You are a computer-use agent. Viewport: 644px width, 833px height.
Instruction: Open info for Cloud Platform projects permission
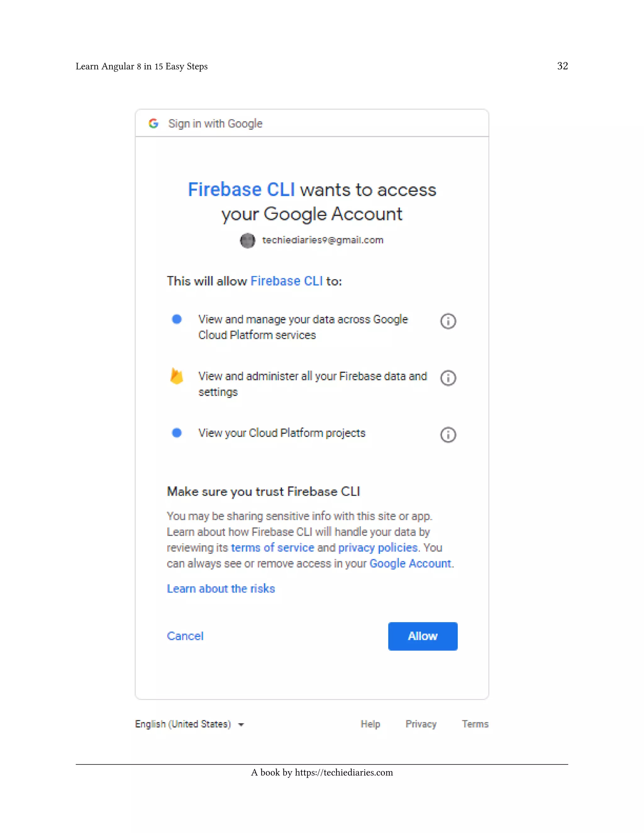pos(448,435)
